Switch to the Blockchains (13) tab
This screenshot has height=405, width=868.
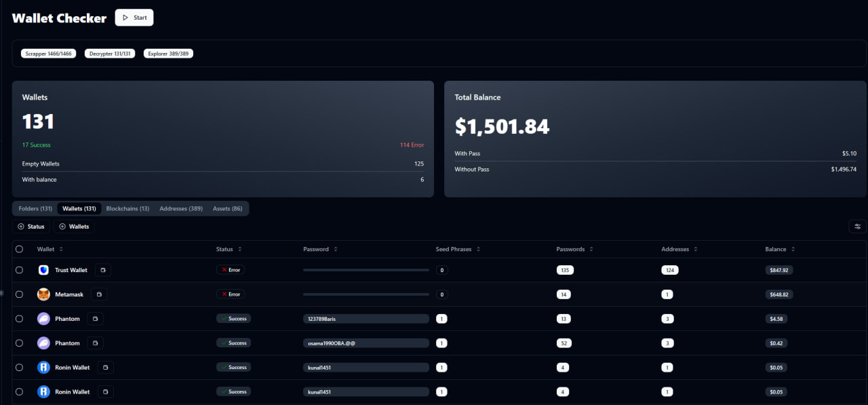pyautogui.click(x=127, y=208)
